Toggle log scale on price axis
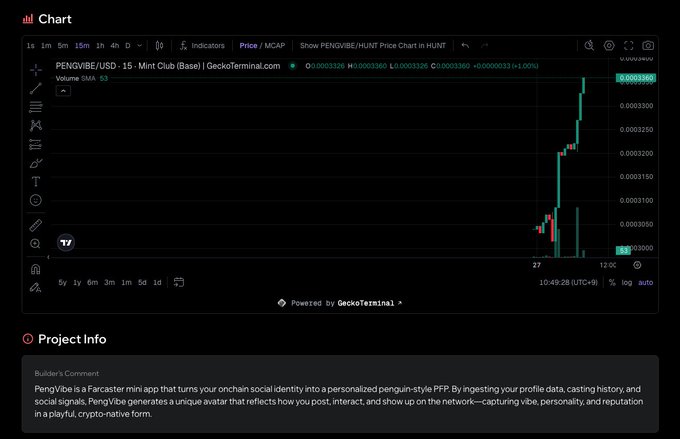This screenshot has height=439, width=680. [x=627, y=282]
